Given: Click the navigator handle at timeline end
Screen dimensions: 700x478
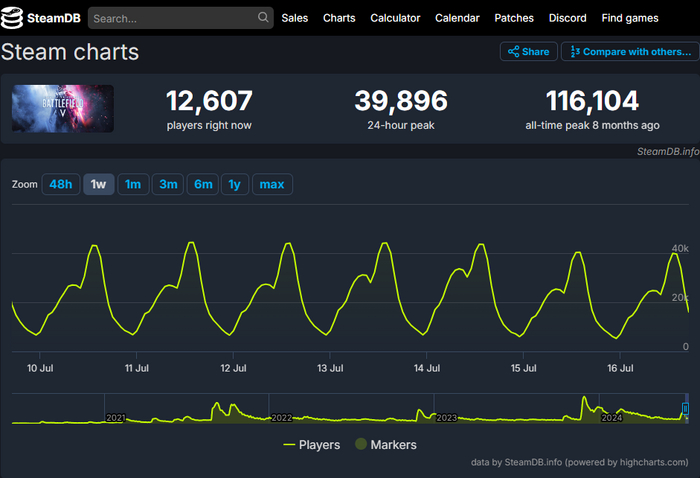Looking at the screenshot, I should click(685, 408).
